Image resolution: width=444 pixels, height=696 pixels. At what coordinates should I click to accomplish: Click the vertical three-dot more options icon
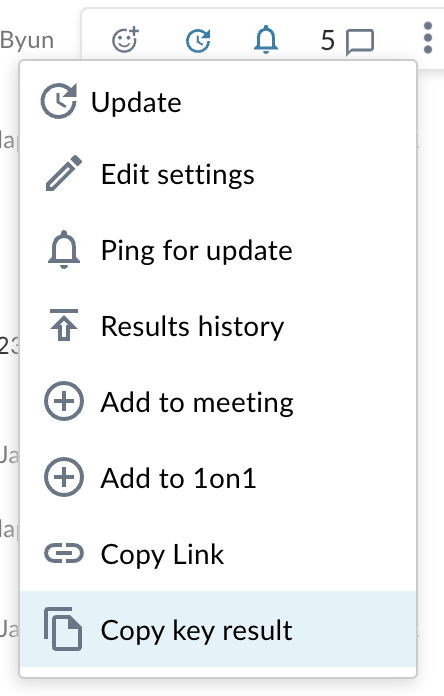click(428, 38)
